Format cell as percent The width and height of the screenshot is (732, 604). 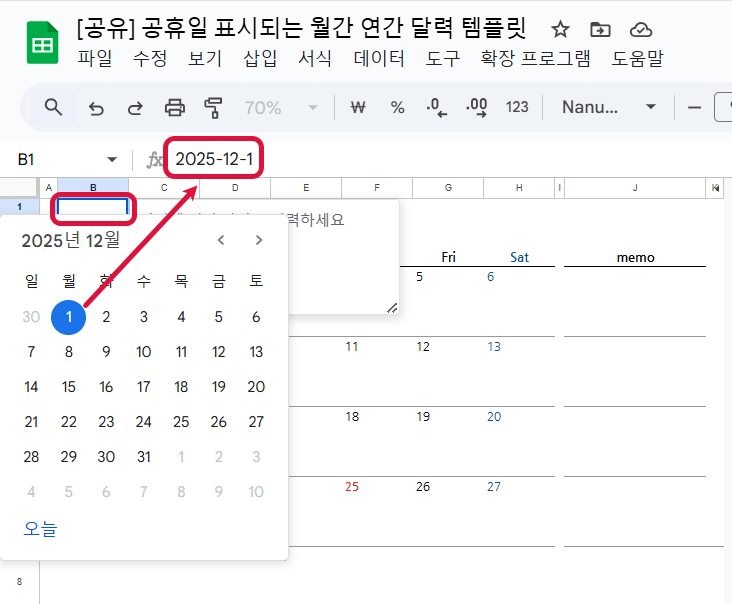pyautogui.click(x=397, y=107)
